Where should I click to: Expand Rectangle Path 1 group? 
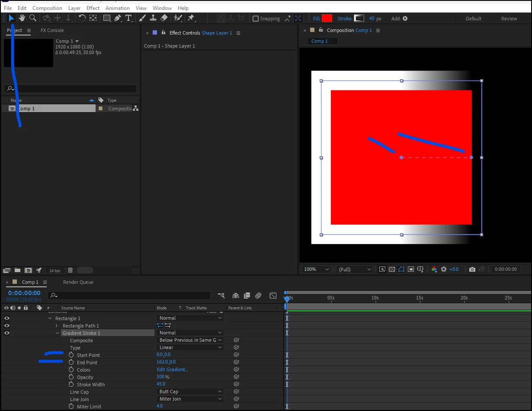(57, 326)
